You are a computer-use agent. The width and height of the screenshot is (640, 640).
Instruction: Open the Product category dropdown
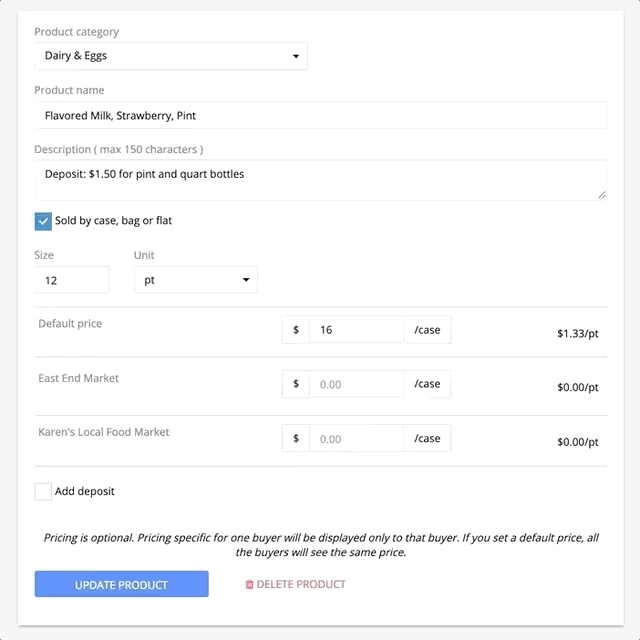171,56
